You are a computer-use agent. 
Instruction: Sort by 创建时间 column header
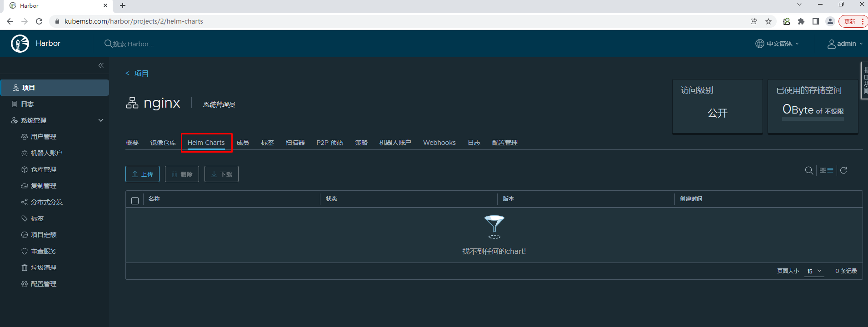pyautogui.click(x=691, y=199)
